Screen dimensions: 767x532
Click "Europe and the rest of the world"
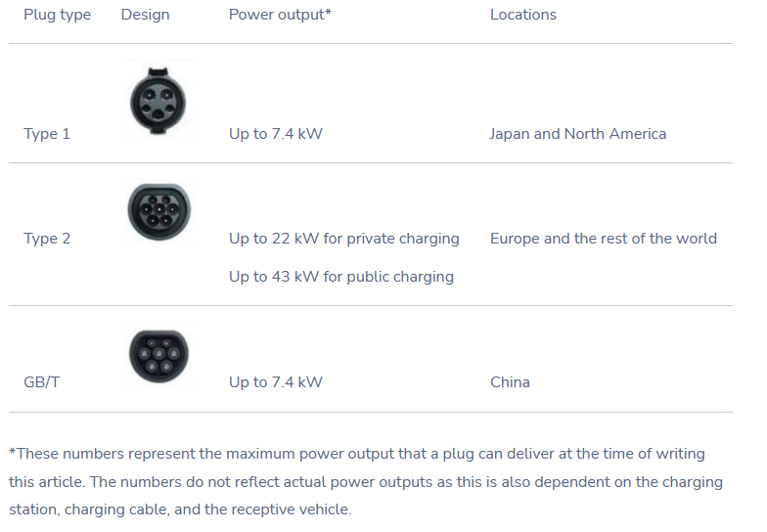coord(604,239)
